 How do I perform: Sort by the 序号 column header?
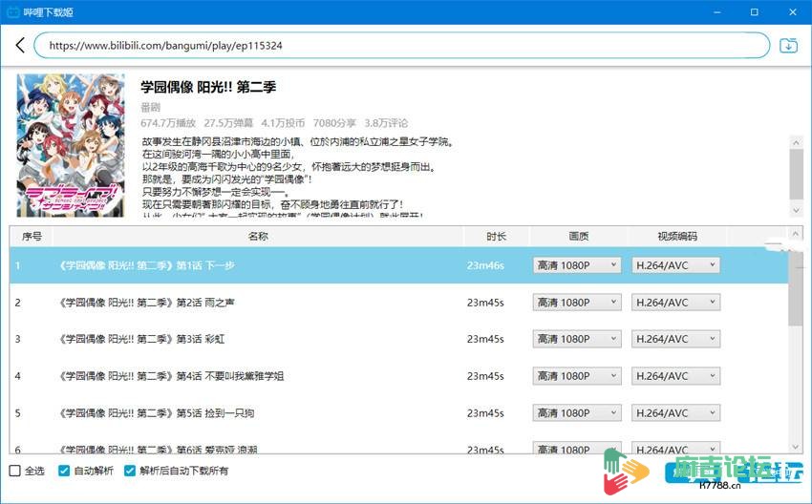click(32, 237)
